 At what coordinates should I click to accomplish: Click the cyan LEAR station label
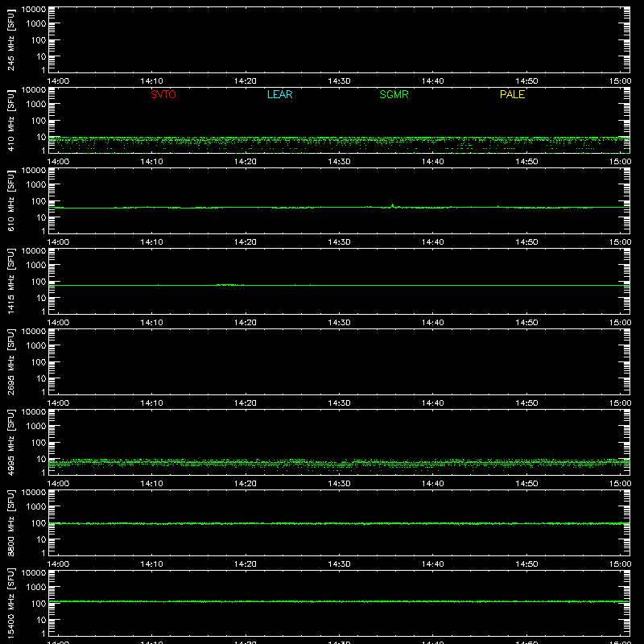coord(279,94)
